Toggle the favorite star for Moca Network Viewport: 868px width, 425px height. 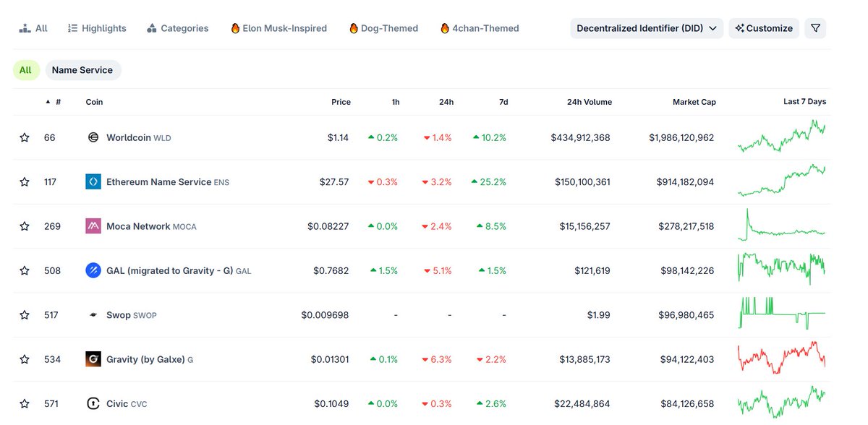pos(25,226)
